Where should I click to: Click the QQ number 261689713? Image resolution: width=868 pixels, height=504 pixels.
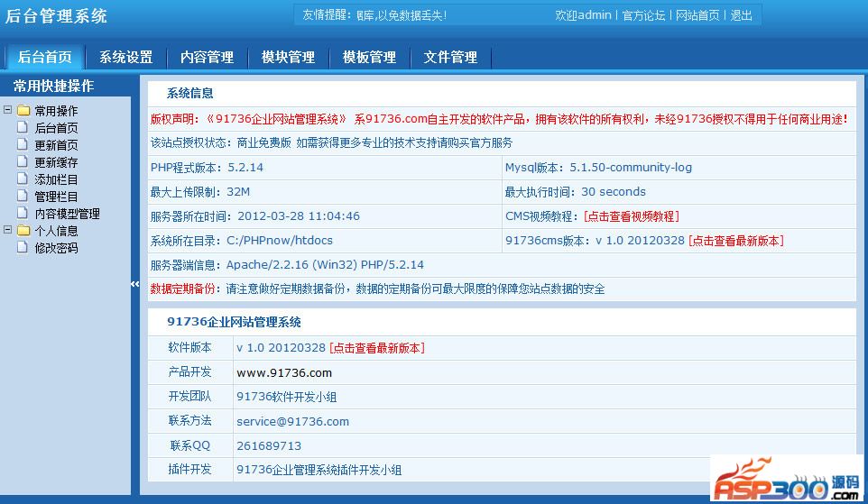tap(269, 446)
